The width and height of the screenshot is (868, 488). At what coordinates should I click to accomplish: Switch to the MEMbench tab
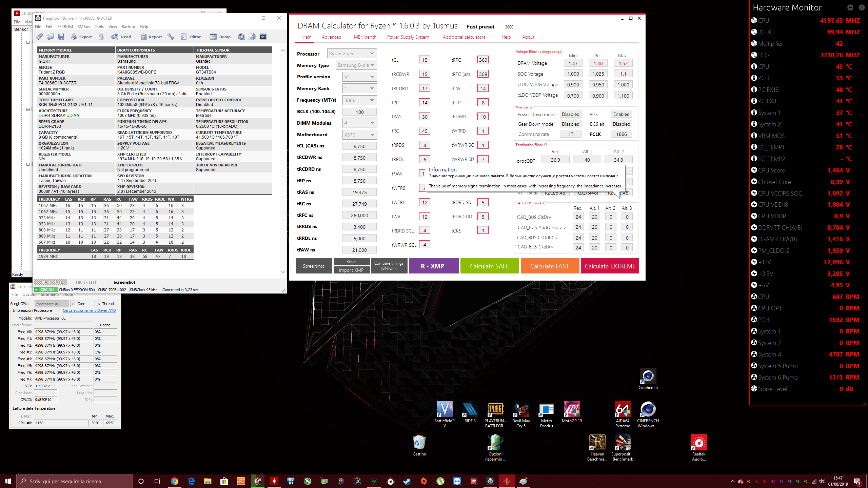tap(365, 37)
